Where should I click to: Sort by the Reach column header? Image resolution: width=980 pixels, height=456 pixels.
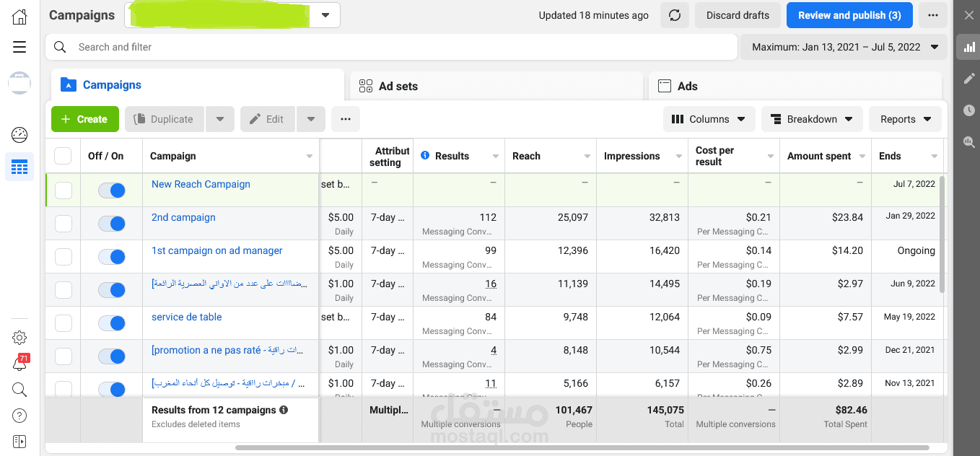pyautogui.click(x=526, y=156)
